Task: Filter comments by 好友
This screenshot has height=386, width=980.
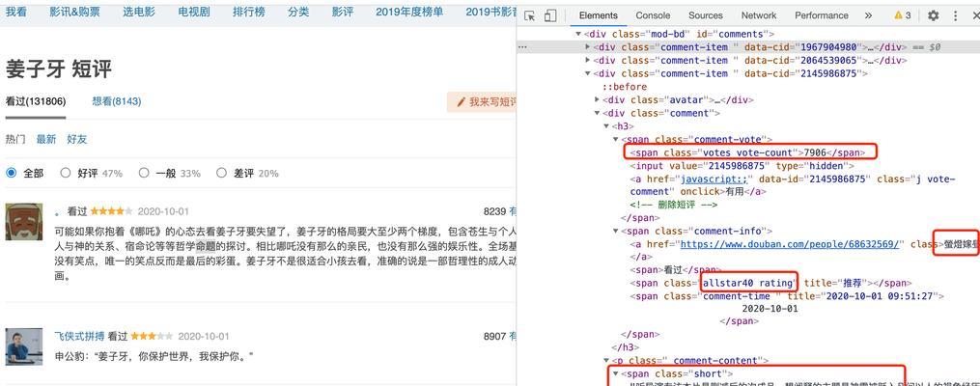Action: [77, 139]
